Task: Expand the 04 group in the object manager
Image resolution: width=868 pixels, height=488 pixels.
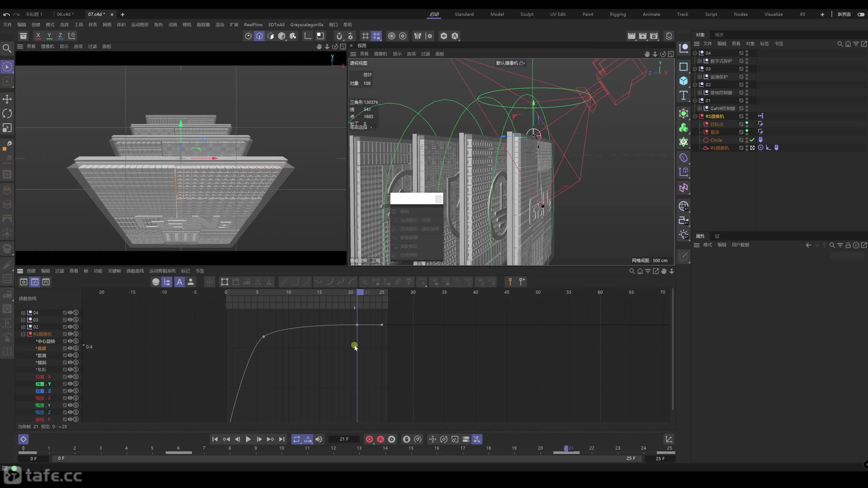Action: tap(695, 53)
